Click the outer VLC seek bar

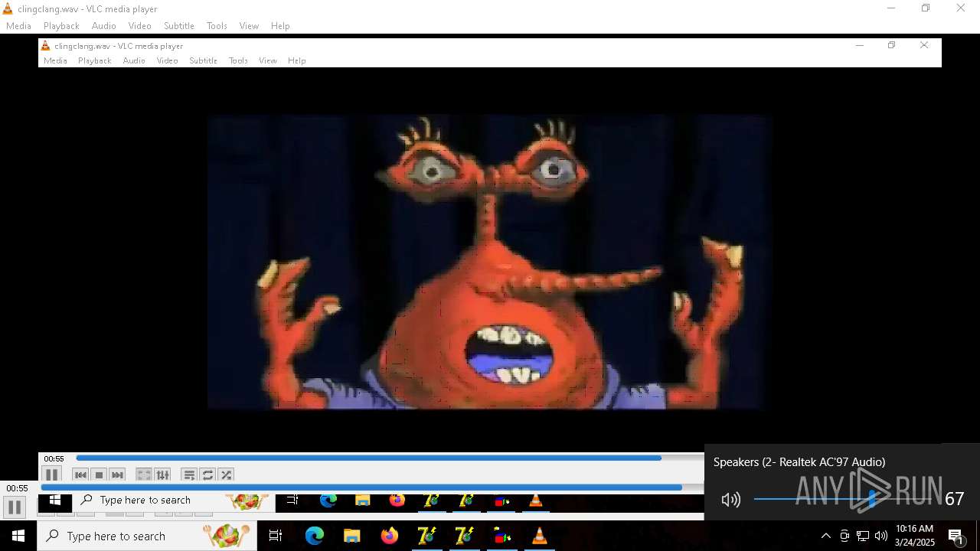372,487
